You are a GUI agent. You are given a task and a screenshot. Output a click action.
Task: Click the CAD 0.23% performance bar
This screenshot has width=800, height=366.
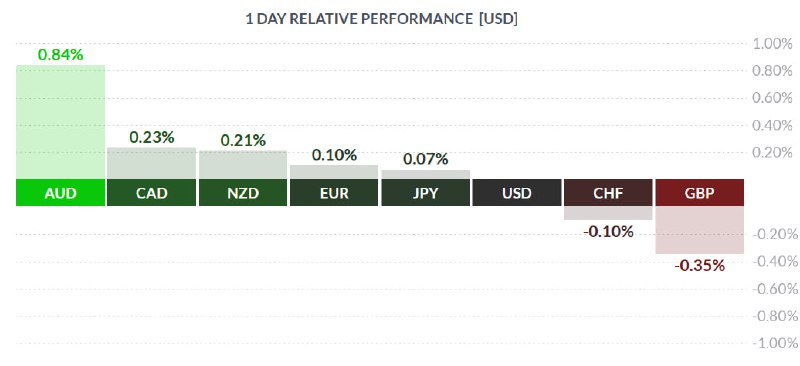152,163
